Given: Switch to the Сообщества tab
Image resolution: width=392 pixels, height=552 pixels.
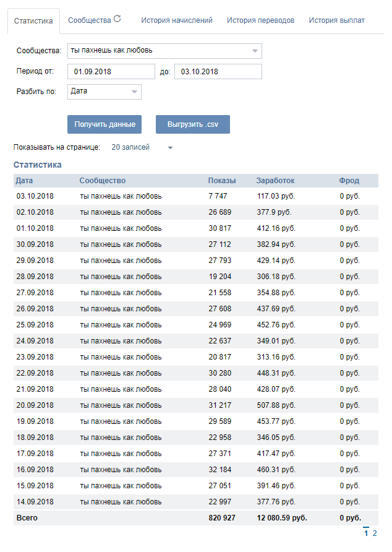Looking at the screenshot, I should [x=89, y=20].
